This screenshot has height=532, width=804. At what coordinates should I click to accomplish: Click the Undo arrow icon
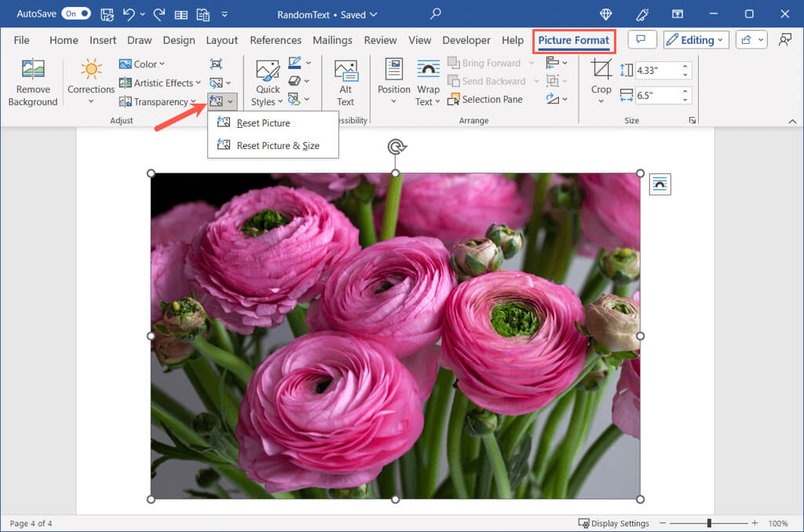pyautogui.click(x=130, y=14)
